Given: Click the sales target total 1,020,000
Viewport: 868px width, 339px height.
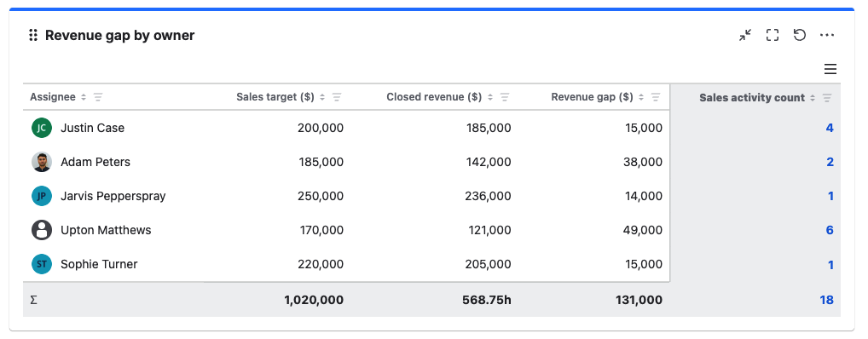Looking at the screenshot, I should (314, 300).
